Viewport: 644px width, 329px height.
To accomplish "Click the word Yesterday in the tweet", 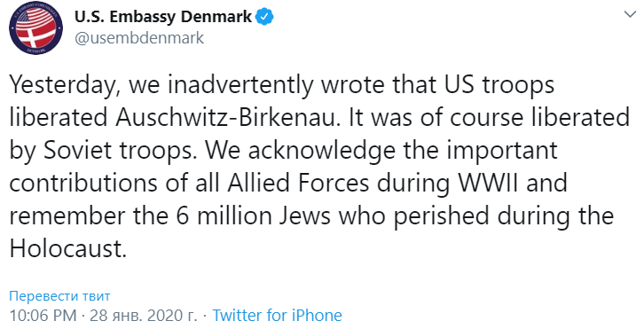I will (65, 85).
